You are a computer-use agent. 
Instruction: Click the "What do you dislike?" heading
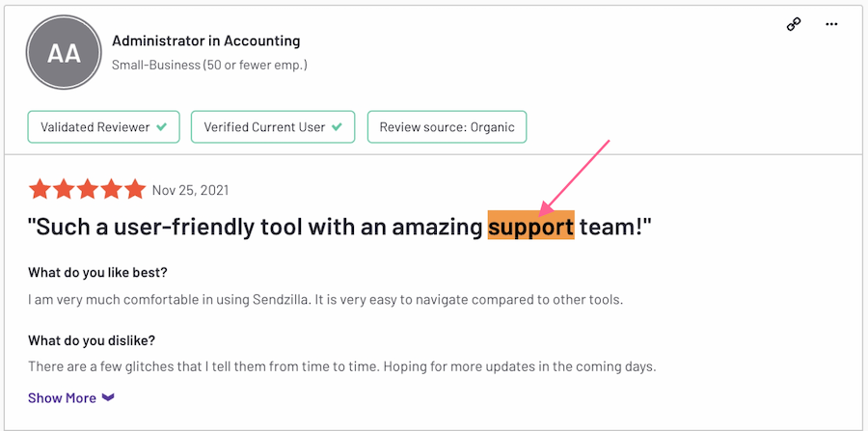(x=92, y=340)
